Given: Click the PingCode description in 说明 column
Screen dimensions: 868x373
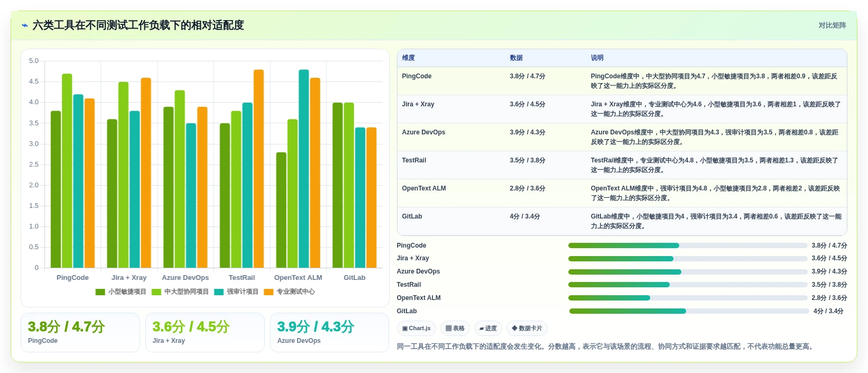Looking at the screenshot, I should (x=715, y=81).
